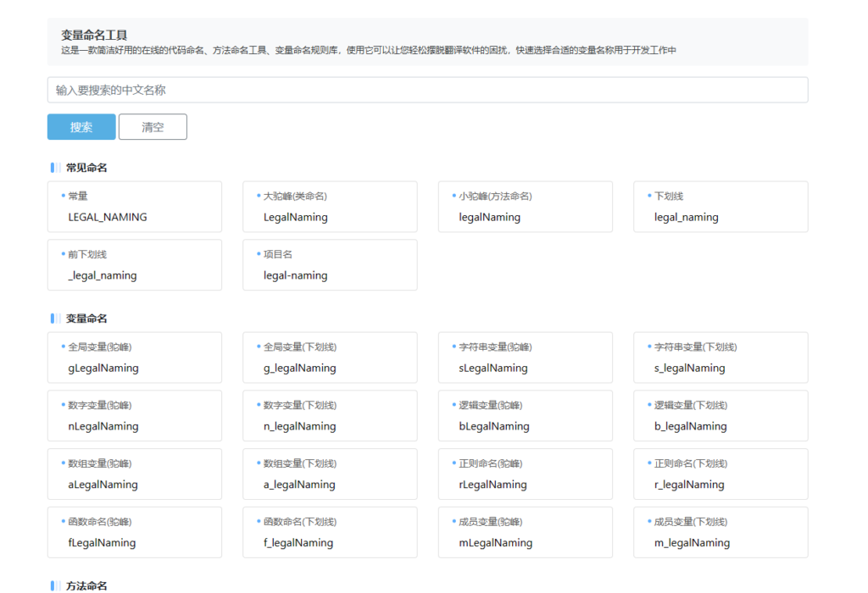The image size is (868, 593).
Task: Click the 大驼峰(类命名) LegalNaming card
Action: point(330,207)
